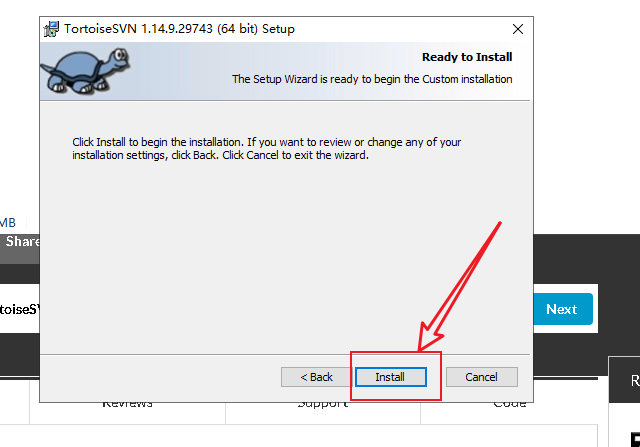The height and width of the screenshot is (447, 640).
Task: Go back using the < Back button
Action: (316, 377)
